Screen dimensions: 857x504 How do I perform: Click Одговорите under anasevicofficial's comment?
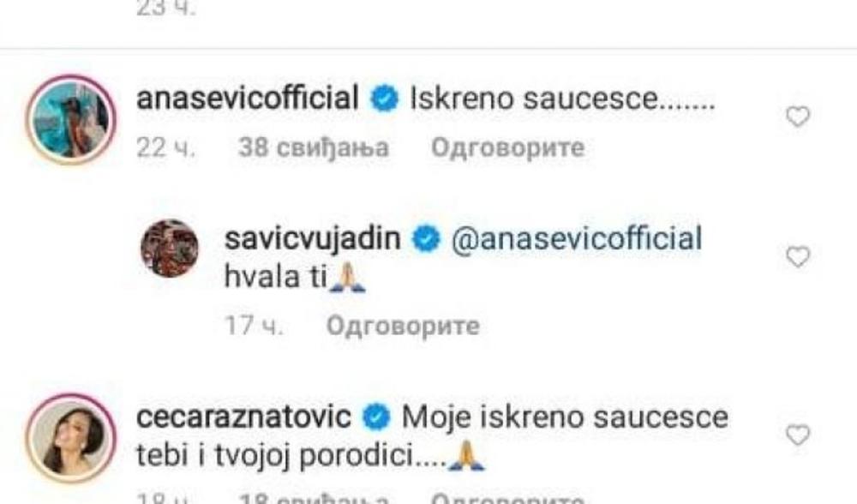507,147
